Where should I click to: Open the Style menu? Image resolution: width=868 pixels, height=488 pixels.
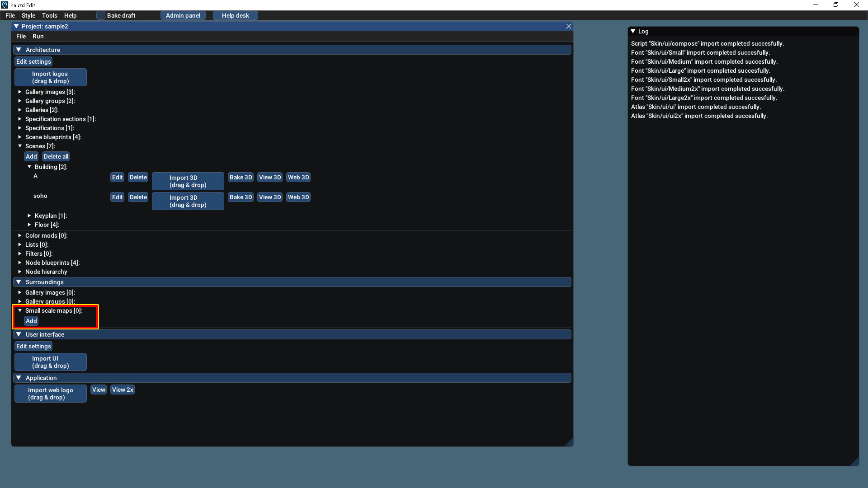28,15
